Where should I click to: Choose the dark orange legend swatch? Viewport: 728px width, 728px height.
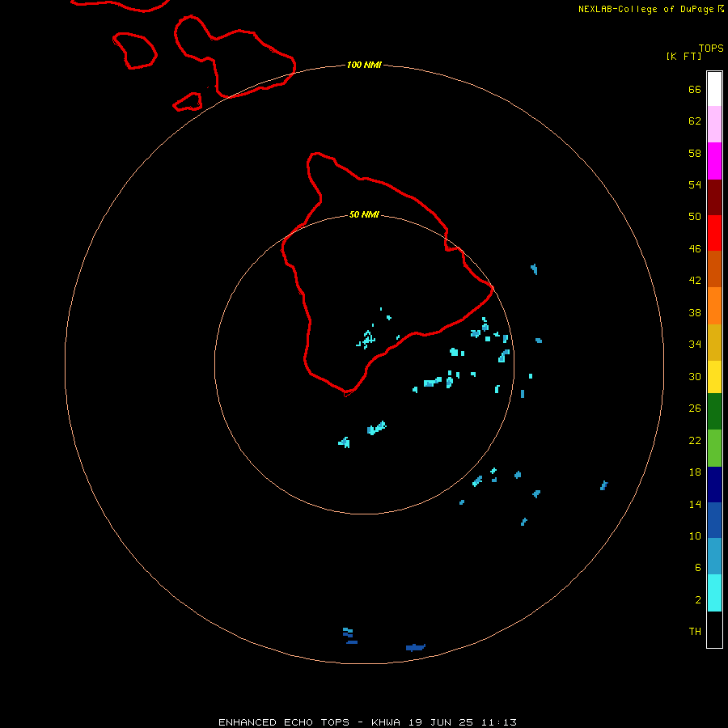pyautogui.click(x=714, y=269)
